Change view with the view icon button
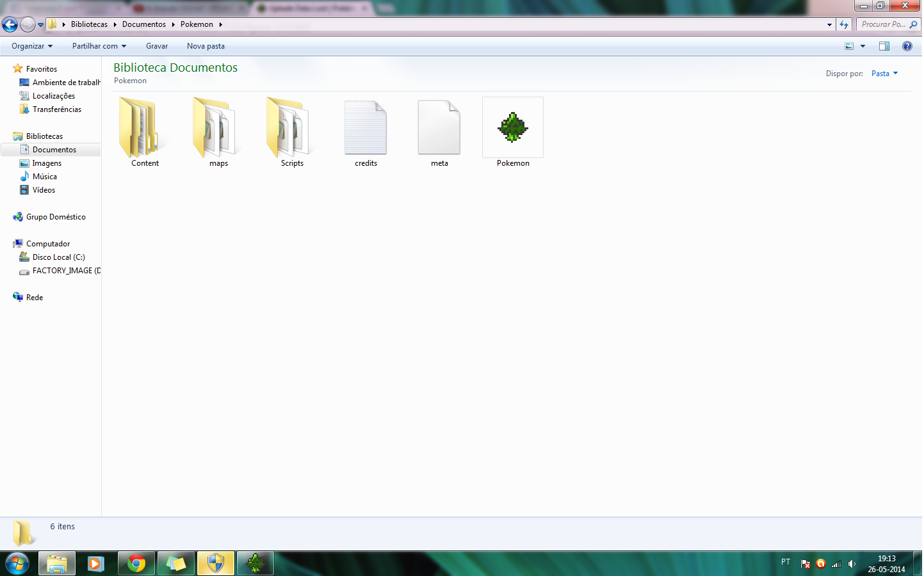Image resolution: width=924 pixels, height=576 pixels. tap(849, 46)
